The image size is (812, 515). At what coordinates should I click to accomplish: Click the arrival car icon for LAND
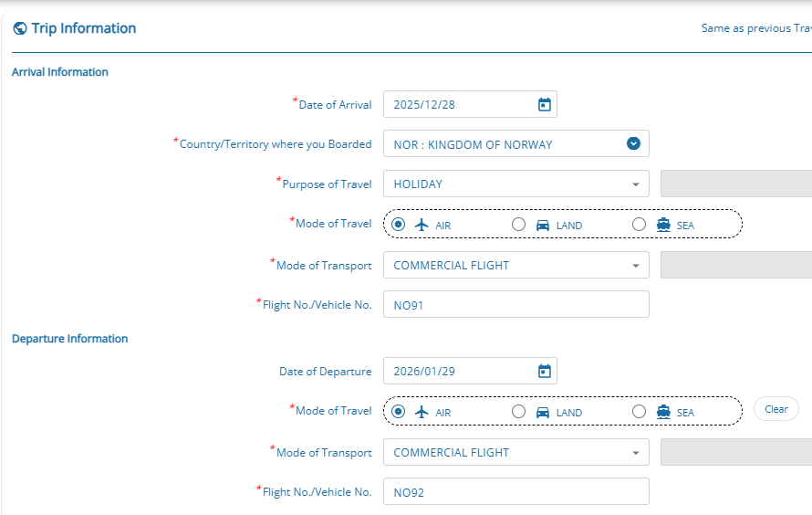(543, 226)
